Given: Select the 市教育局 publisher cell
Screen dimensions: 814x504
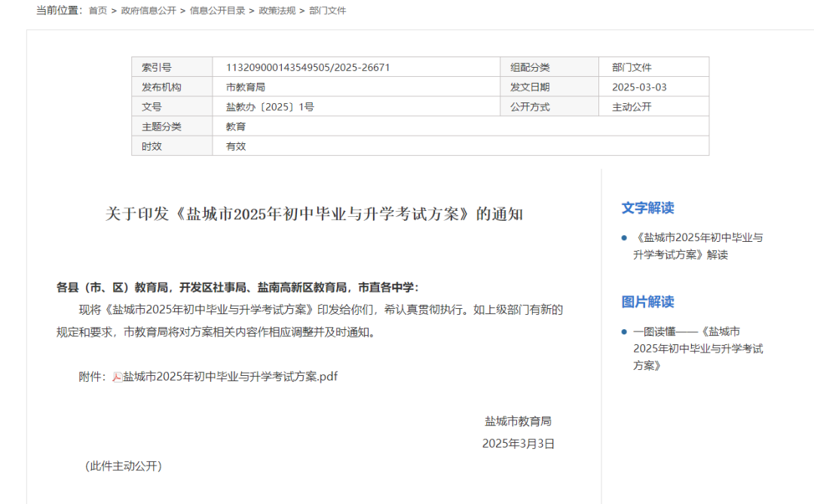Looking at the screenshot, I should click(356, 87).
